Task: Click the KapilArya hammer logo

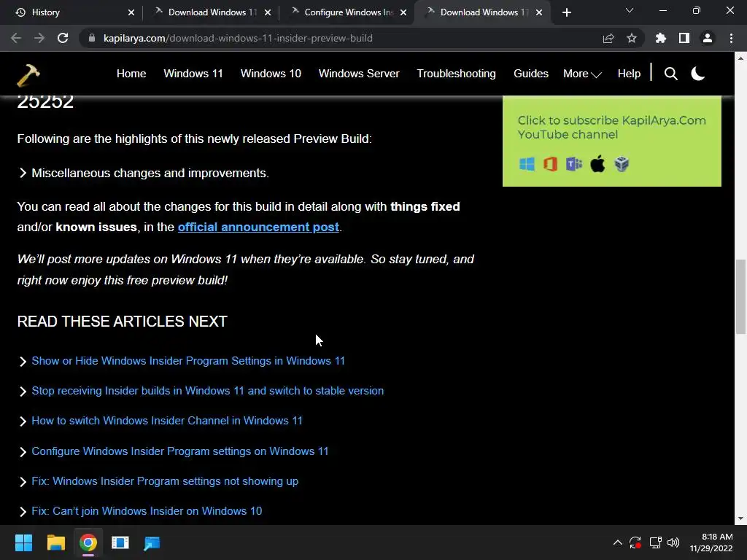Action: point(28,75)
